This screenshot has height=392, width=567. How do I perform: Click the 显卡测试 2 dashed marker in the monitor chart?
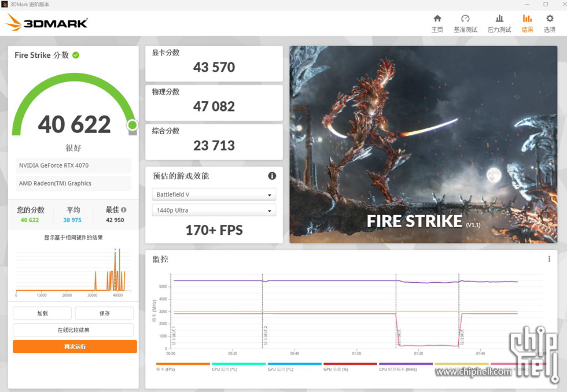point(263,311)
